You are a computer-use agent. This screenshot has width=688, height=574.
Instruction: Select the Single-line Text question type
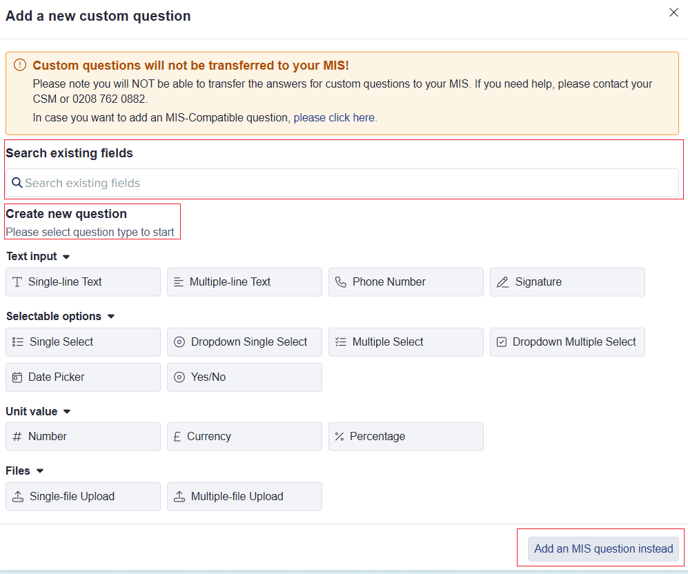(x=83, y=282)
